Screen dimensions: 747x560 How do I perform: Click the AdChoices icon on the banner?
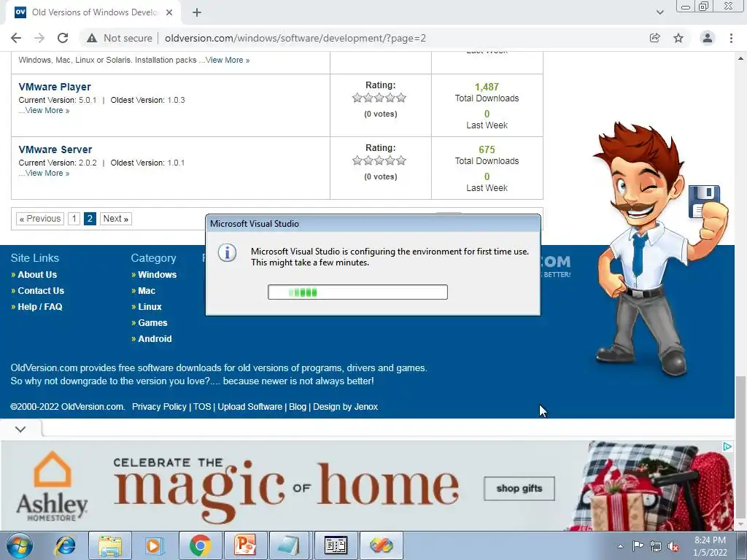pyautogui.click(x=727, y=447)
